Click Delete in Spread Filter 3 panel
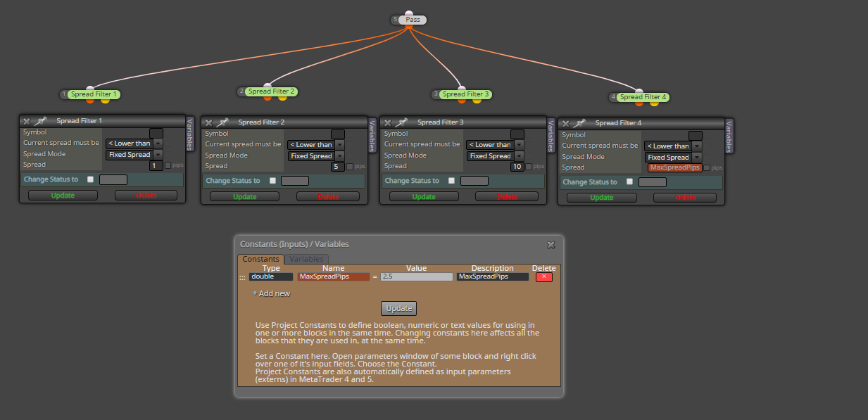 pyautogui.click(x=507, y=196)
